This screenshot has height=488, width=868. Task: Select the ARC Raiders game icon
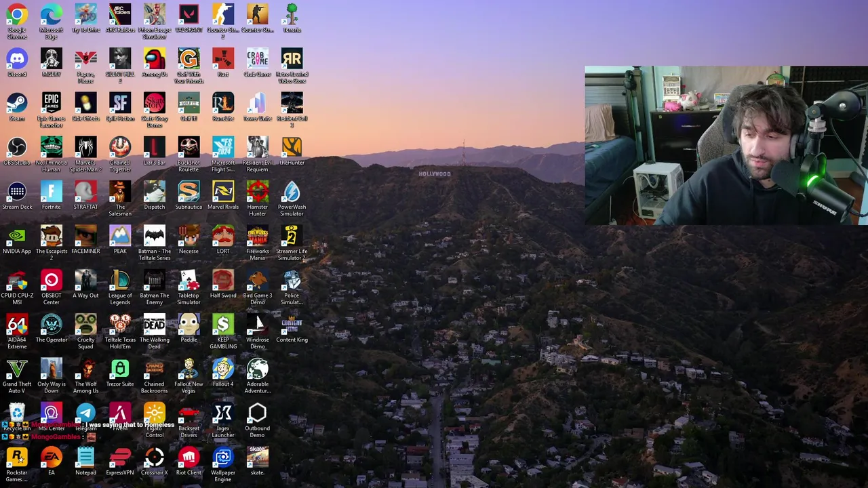click(120, 14)
